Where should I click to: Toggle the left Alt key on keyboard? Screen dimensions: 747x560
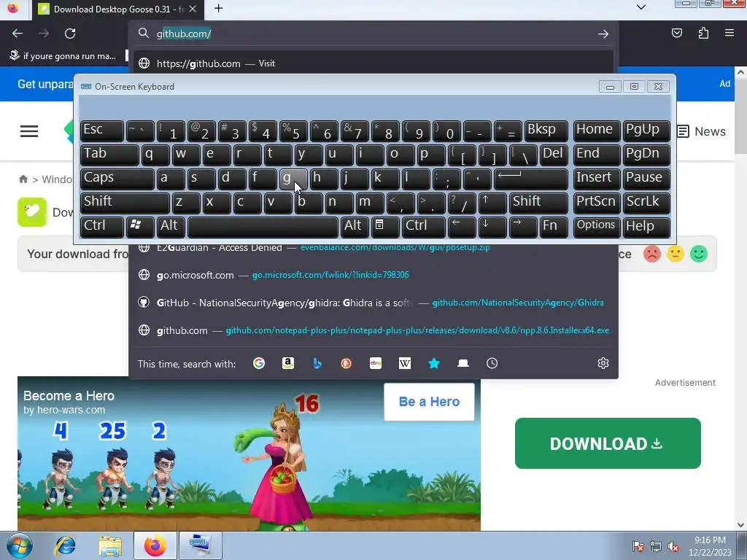(171, 227)
